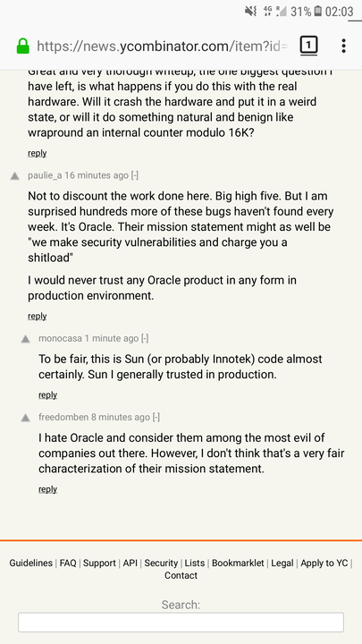
Task: Open the browser three-dot menu
Action: click(343, 46)
